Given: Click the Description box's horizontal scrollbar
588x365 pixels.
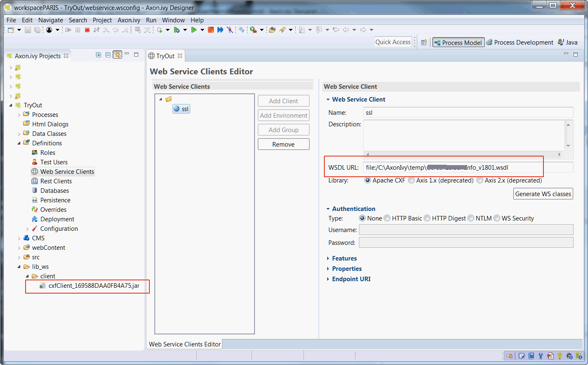Looking at the screenshot, I should (x=464, y=154).
